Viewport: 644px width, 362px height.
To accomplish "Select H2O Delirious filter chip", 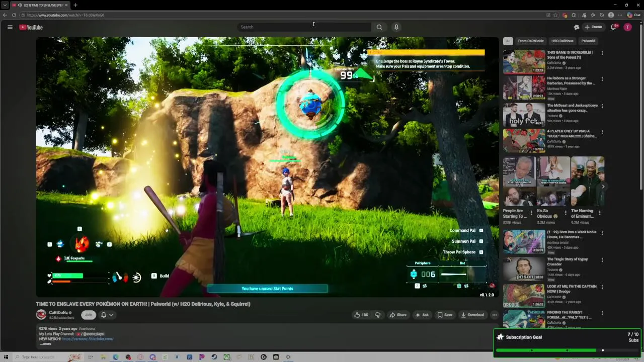I will [562, 41].
